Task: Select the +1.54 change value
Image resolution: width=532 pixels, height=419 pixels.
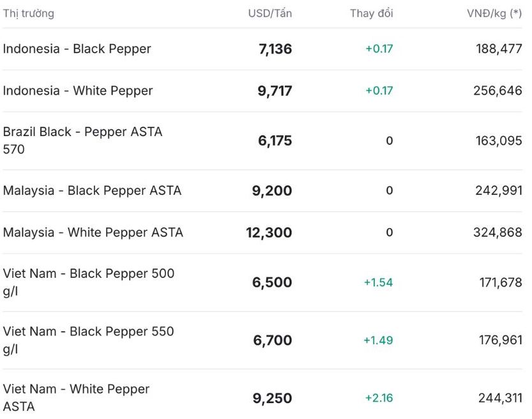Action: [378, 282]
